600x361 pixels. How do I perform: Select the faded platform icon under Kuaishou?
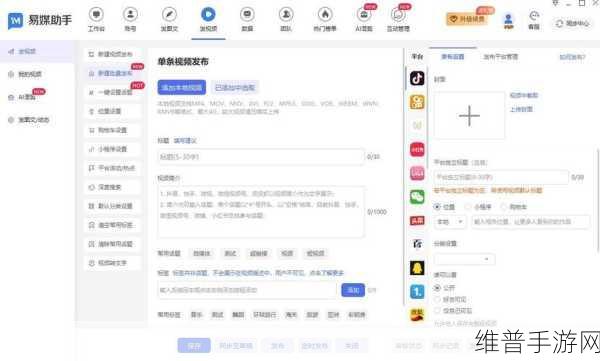tap(417, 126)
